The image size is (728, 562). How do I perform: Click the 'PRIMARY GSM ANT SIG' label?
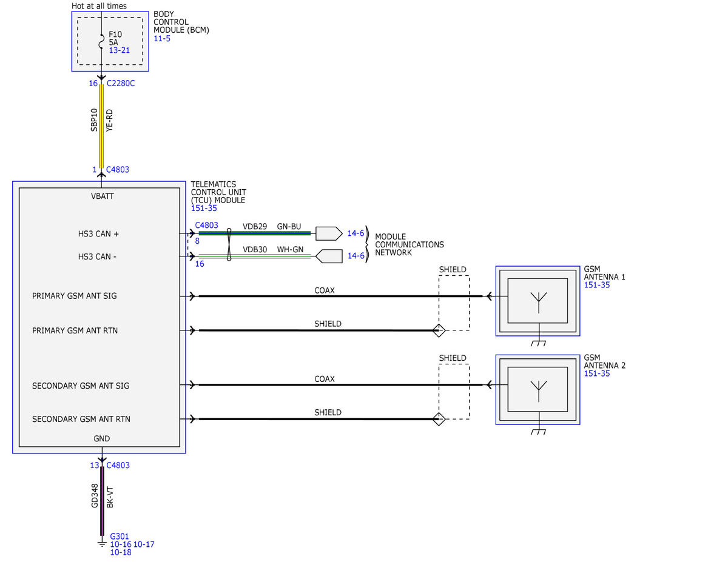(75, 296)
